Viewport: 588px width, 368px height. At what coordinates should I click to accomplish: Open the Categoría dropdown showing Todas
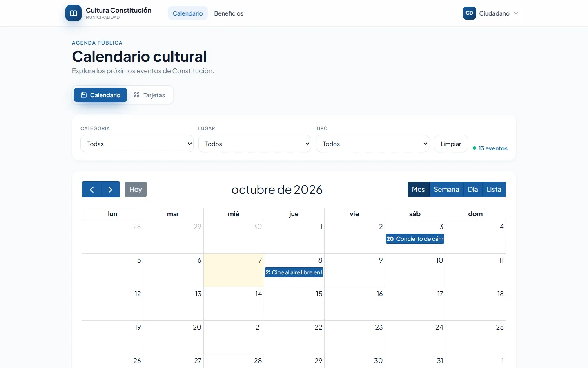point(137,144)
